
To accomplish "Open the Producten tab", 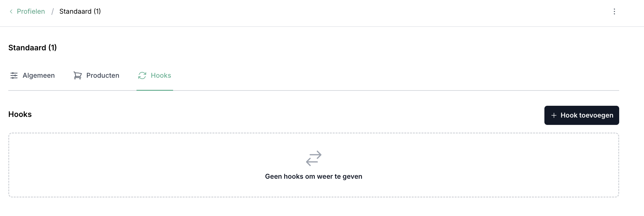I will [x=103, y=76].
